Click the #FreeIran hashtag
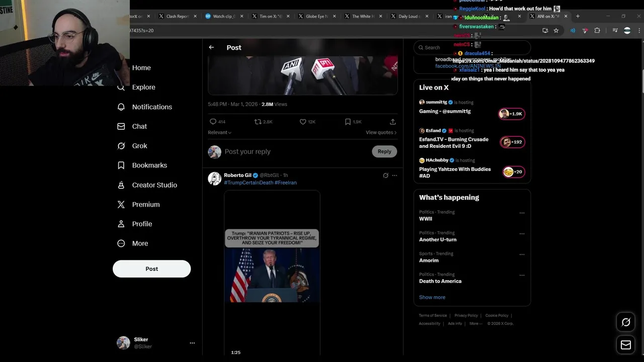644x362 pixels. click(x=285, y=183)
